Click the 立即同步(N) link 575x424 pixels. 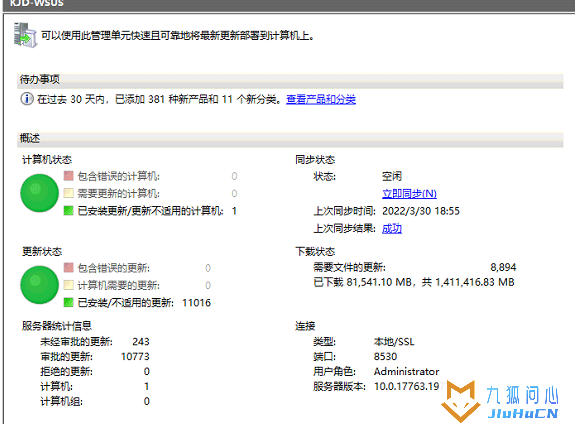(x=409, y=194)
